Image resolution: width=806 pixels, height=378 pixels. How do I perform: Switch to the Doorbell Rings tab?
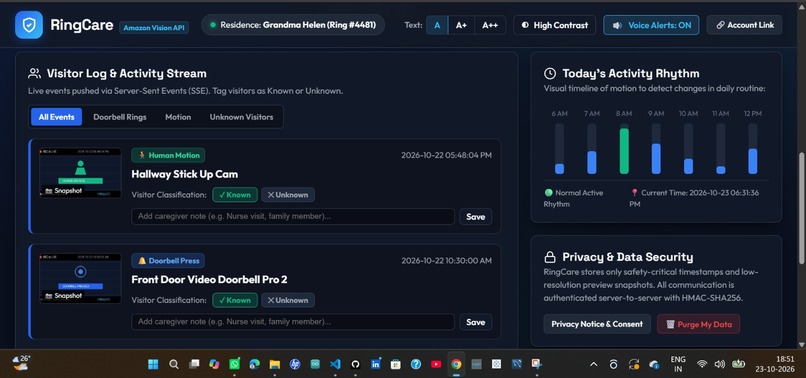click(120, 117)
